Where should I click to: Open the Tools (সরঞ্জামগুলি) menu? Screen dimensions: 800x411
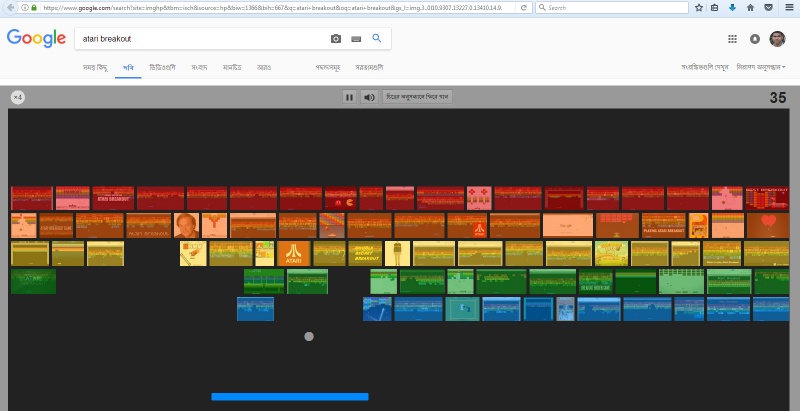pos(369,67)
